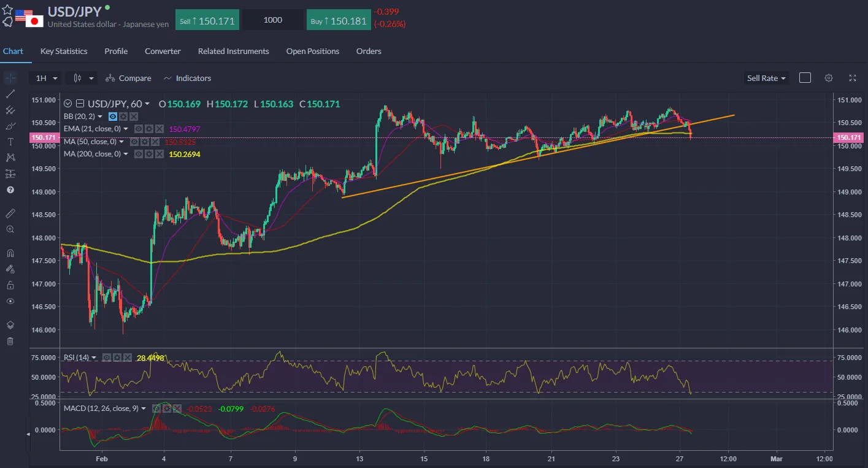Open EMA 21 settings gear

coord(149,129)
